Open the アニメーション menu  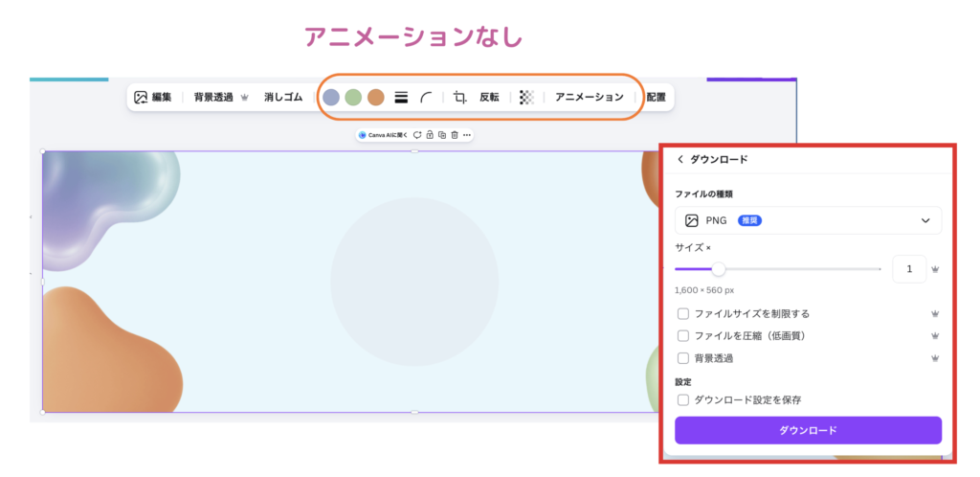tap(590, 97)
